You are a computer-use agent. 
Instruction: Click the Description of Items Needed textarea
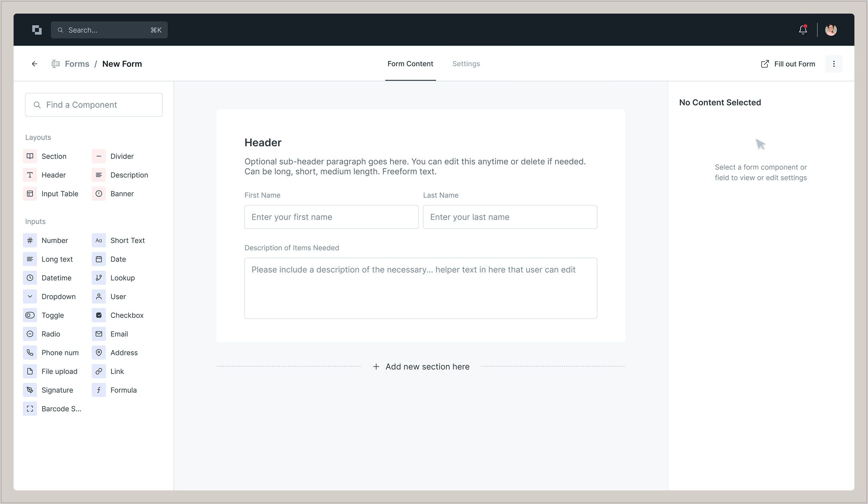point(421,288)
